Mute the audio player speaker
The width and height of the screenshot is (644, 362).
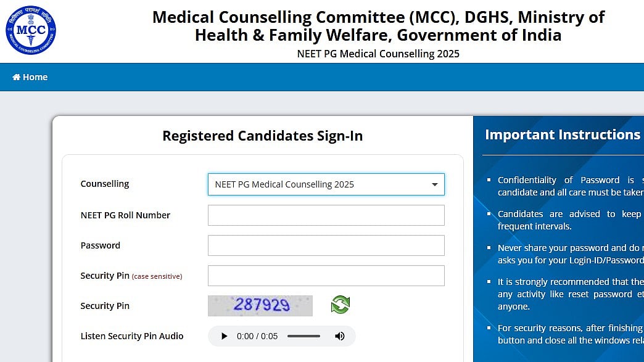(339, 335)
